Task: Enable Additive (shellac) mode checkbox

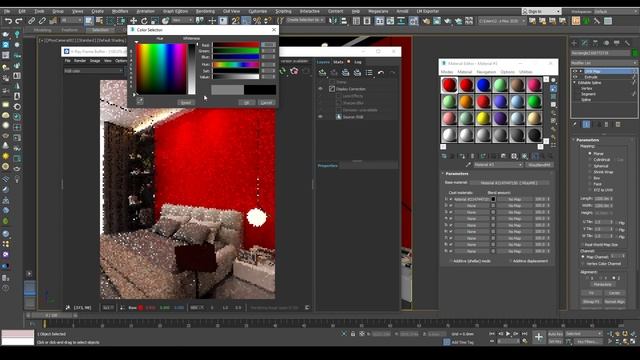Action: coord(451,261)
